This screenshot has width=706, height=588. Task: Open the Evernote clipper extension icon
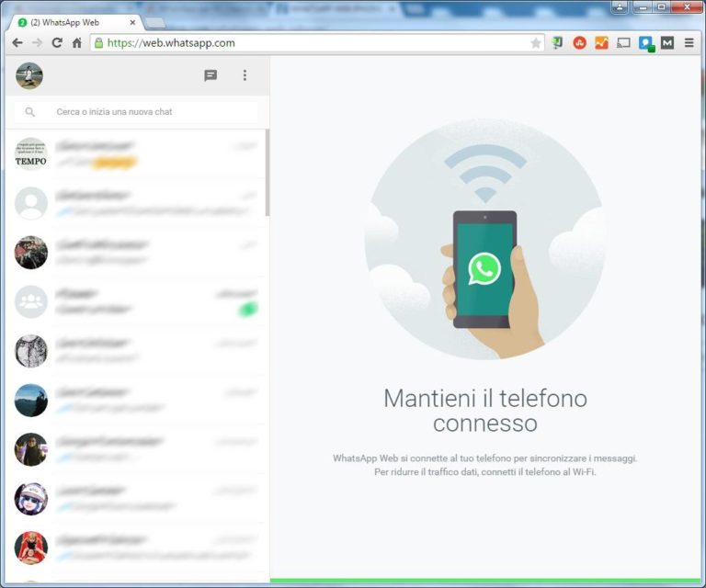pyautogui.click(x=557, y=43)
